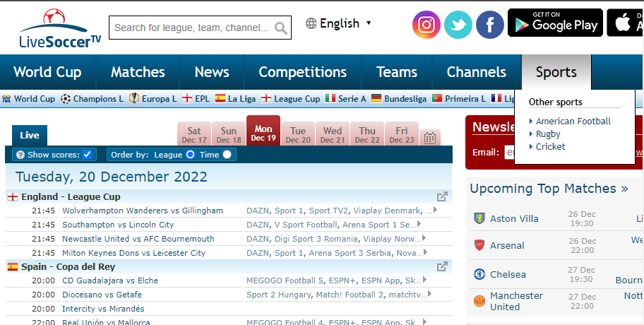Expand channels for Diocesano vs Getafe

[429, 294]
